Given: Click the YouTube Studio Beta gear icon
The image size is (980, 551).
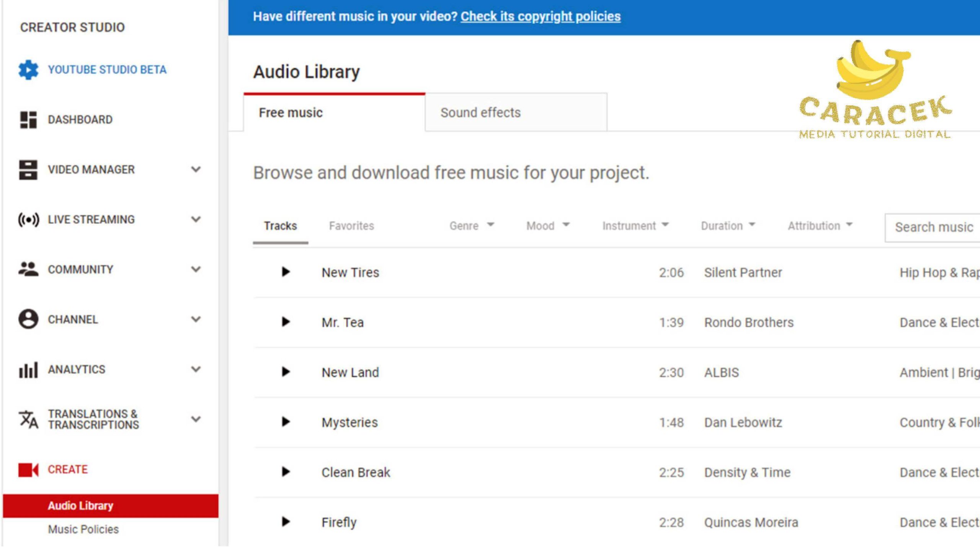Looking at the screenshot, I should (x=28, y=70).
